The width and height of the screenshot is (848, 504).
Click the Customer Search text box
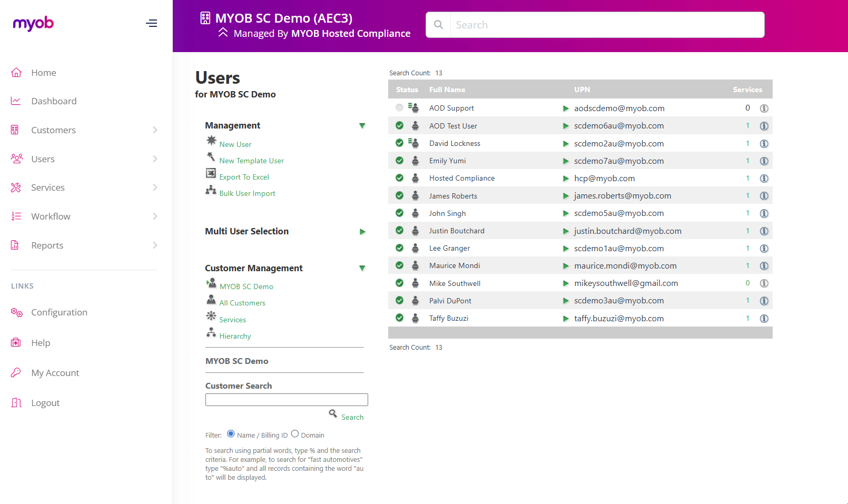287,400
